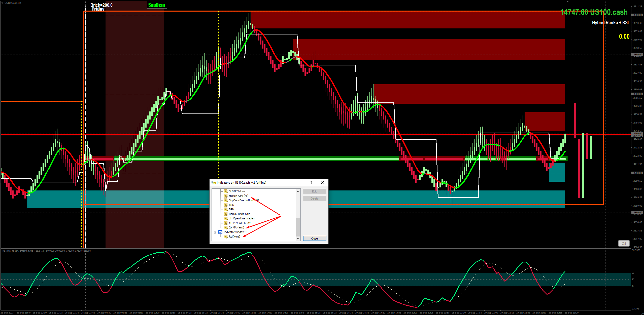644x315 pixels.
Task: Click the 14850.00 price label on scale
Action: [x=637, y=55]
